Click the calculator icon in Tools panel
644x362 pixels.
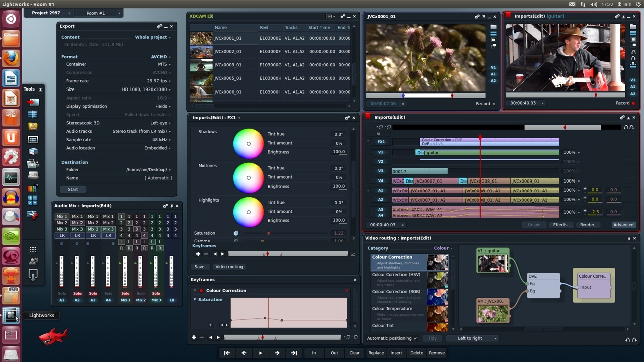point(33,200)
